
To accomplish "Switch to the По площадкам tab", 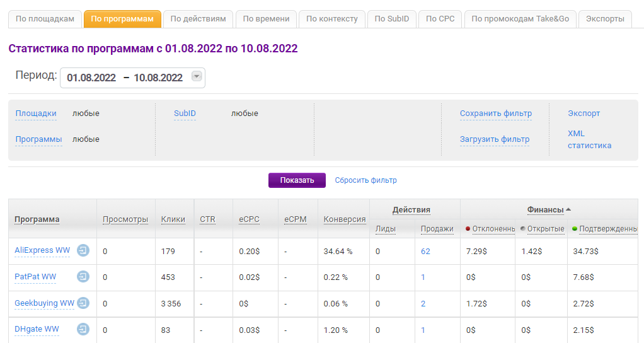I will (x=45, y=19).
